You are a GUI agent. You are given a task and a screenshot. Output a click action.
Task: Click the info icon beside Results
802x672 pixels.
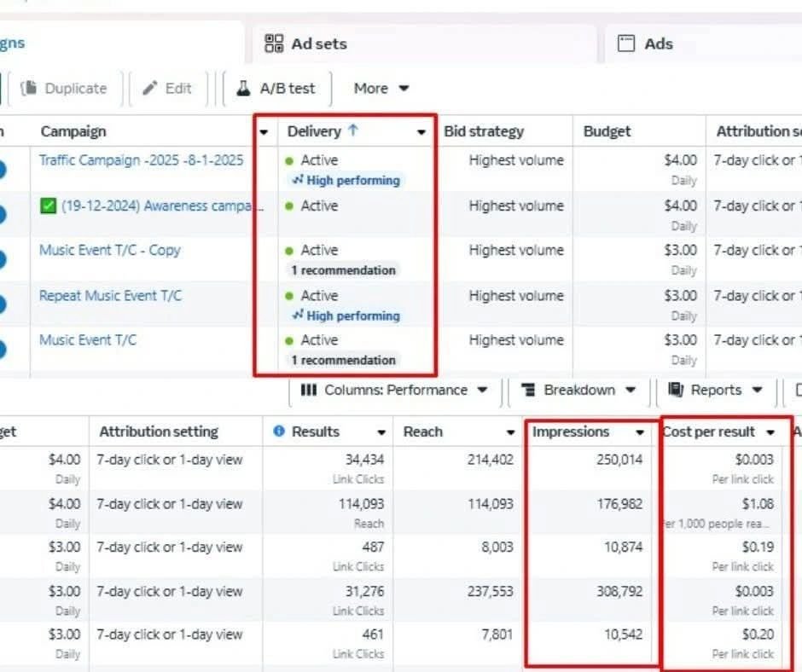coord(278,432)
